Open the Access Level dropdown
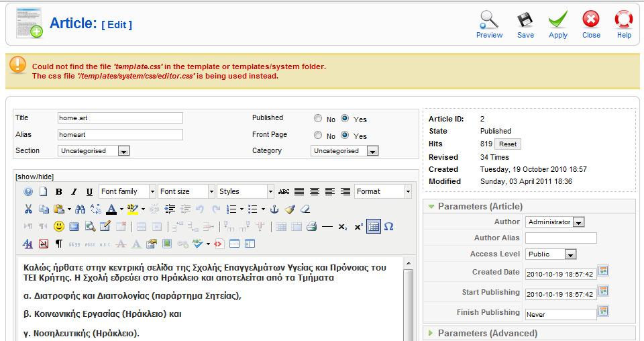Viewport: 644px width, 341px height. click(x=551, y=254)
